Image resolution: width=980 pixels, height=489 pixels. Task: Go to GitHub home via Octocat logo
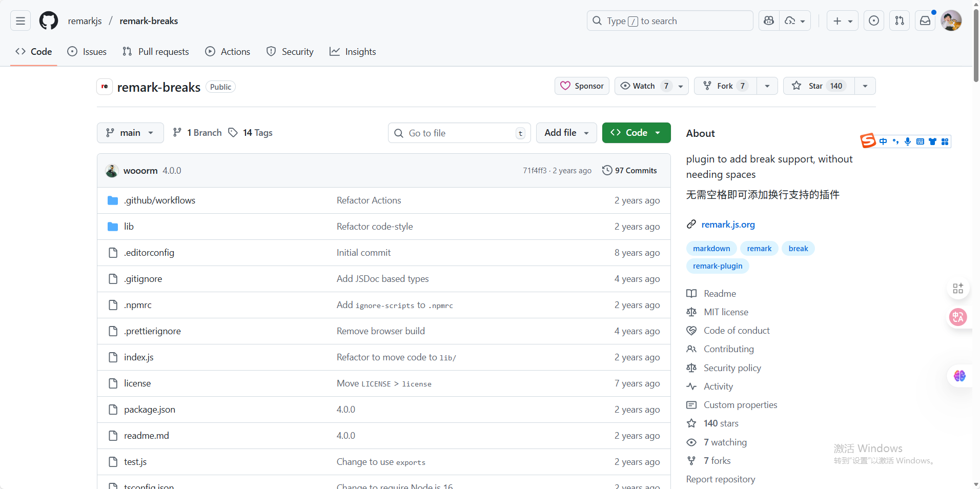point(49,21)
